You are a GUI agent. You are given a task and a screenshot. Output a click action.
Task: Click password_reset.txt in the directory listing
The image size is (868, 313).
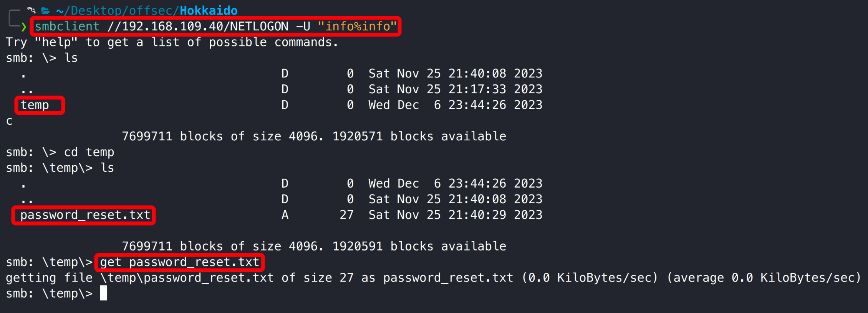85,215
